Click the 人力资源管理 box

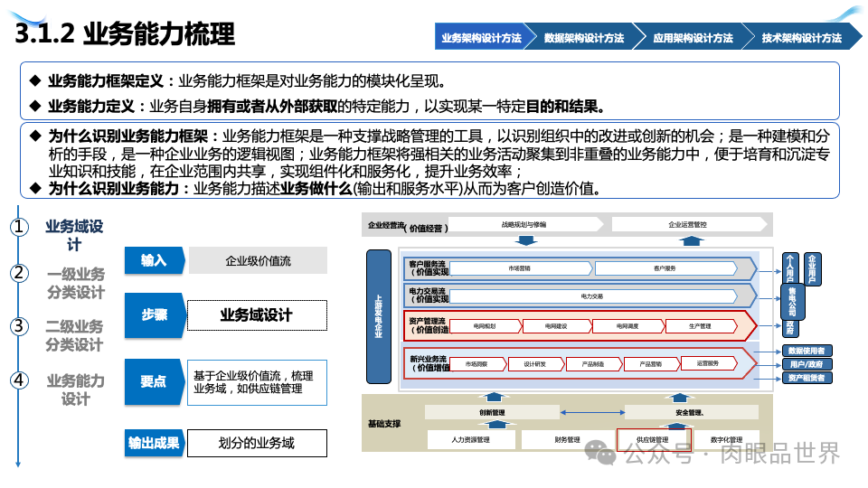[x=471, y=440]
